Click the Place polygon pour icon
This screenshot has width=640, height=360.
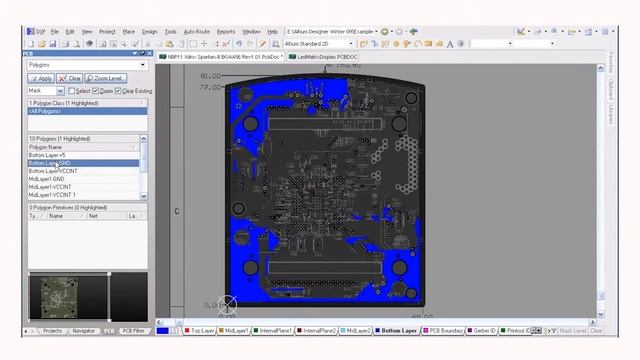(439, 44)
